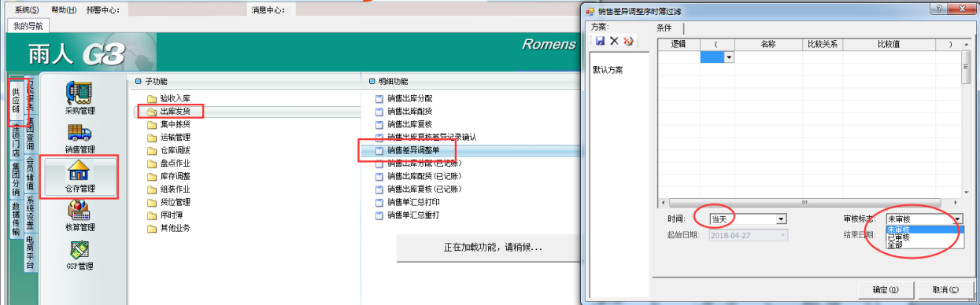Switch to 我的导航 tab
The height and width of the screenshot is (305, 980).
(29, 26)
